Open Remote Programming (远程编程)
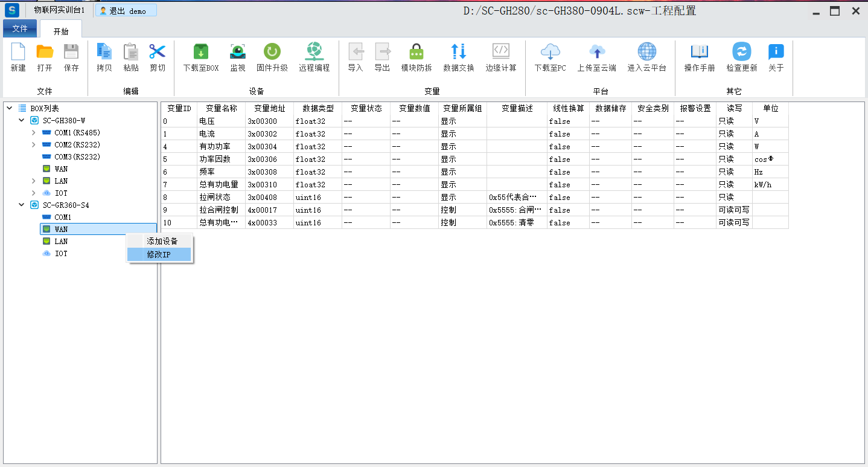Viewport: 868px width, 467px height. 314,53
